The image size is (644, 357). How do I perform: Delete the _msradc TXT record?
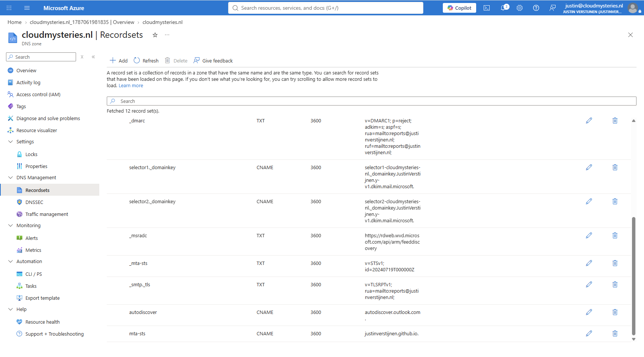coord(615,235)
